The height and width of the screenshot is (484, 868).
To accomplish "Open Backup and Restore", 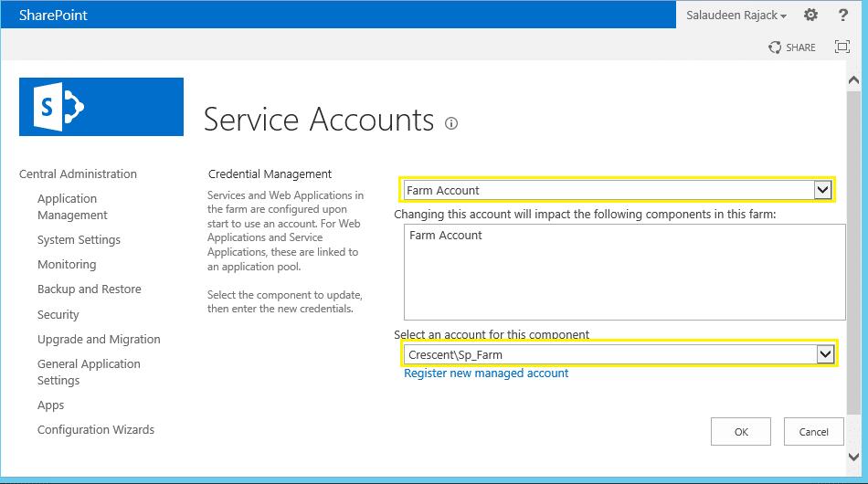I will (x=90, y=289).
